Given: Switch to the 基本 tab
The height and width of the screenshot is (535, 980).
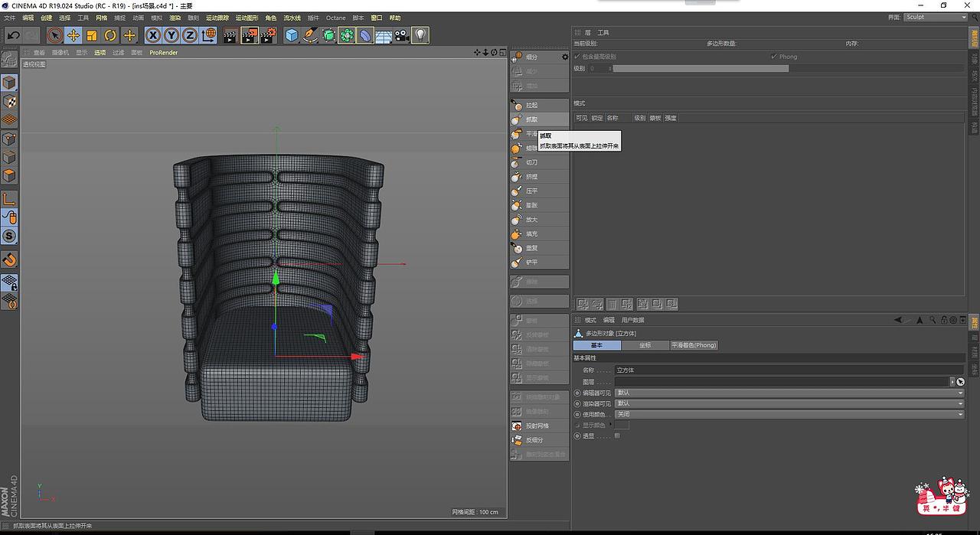Looking at the screenshot, I should click(597, 345).
